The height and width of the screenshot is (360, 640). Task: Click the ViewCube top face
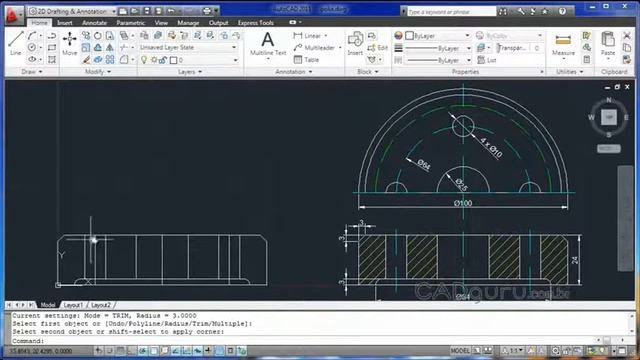click(609, 117)
